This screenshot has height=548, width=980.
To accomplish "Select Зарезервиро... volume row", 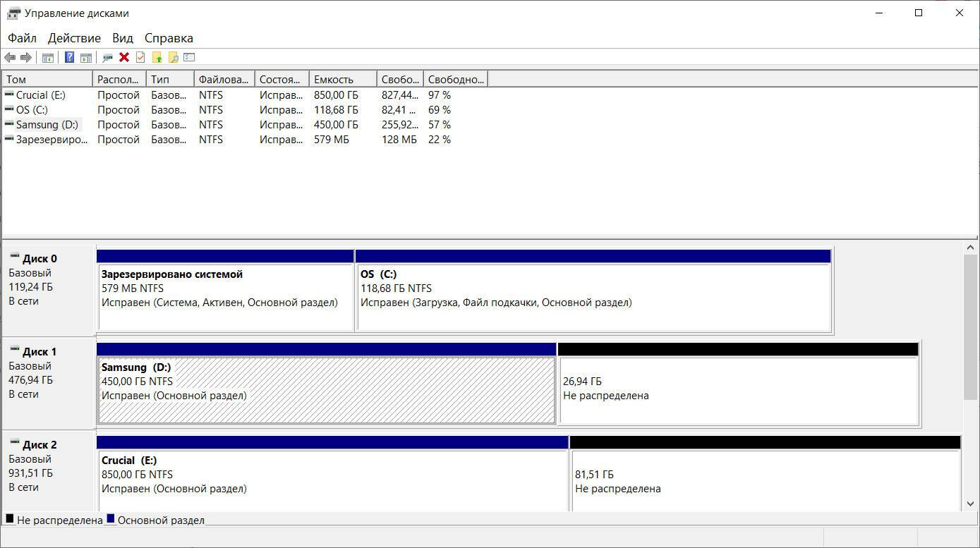I will 52,139.
